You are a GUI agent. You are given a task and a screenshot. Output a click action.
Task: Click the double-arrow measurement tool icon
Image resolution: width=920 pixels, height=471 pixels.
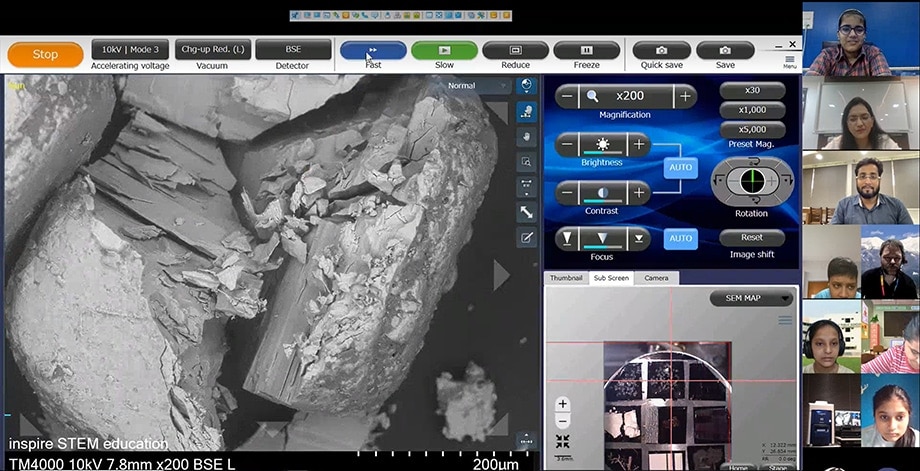(526, 212)
